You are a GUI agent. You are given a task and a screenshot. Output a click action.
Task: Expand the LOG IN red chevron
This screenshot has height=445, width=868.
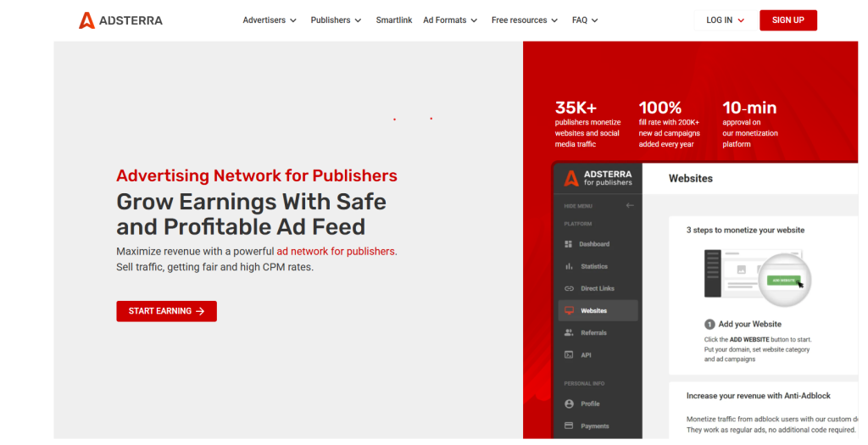(741, 20)
